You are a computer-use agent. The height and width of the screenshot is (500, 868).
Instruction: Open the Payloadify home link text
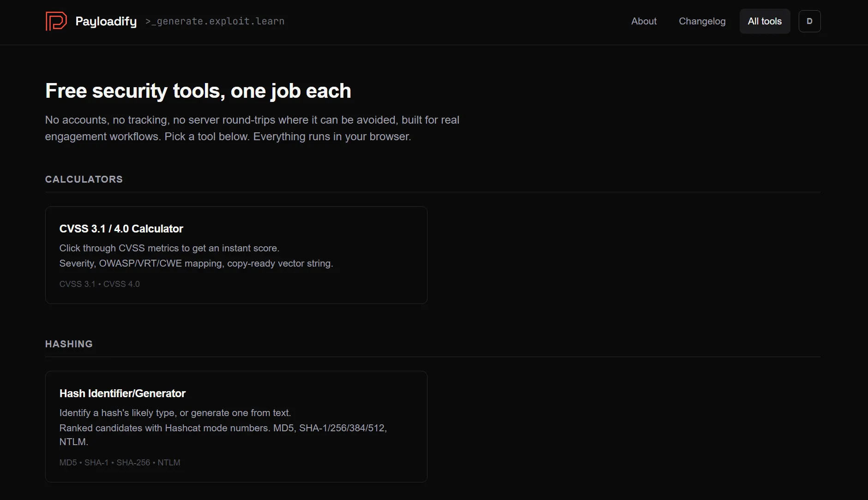tap(106, 21)
